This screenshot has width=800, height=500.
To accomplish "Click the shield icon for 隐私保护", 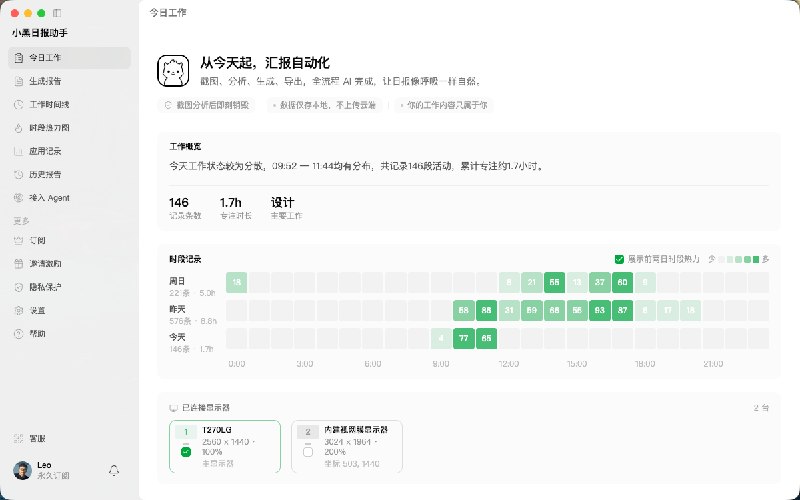I will click(19, 287).
